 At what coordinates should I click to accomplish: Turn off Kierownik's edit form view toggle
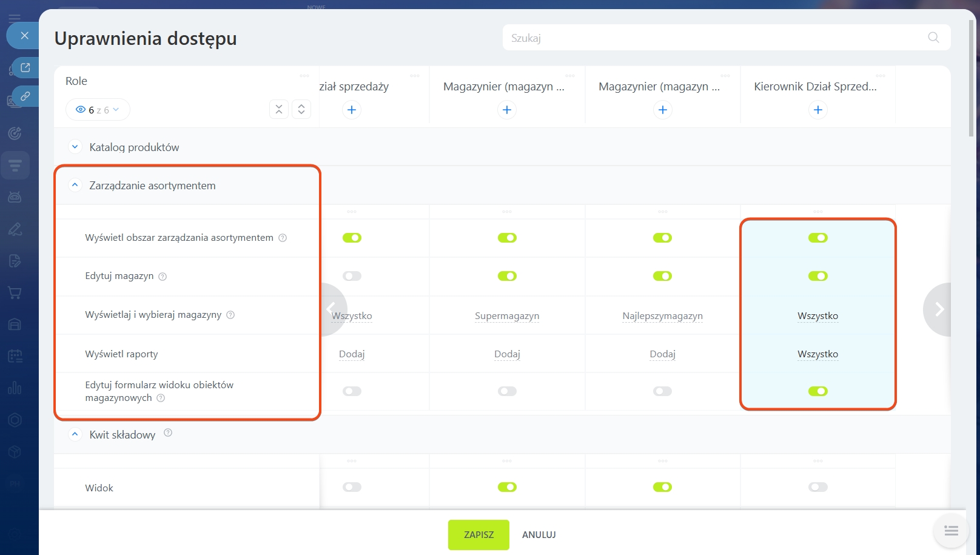(817, 391)
